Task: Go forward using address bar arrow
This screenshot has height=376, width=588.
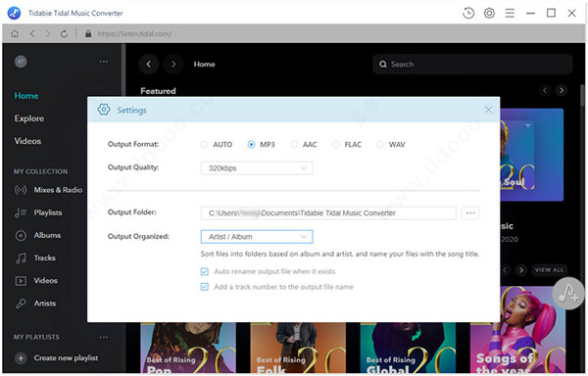Action: (48, 33)
